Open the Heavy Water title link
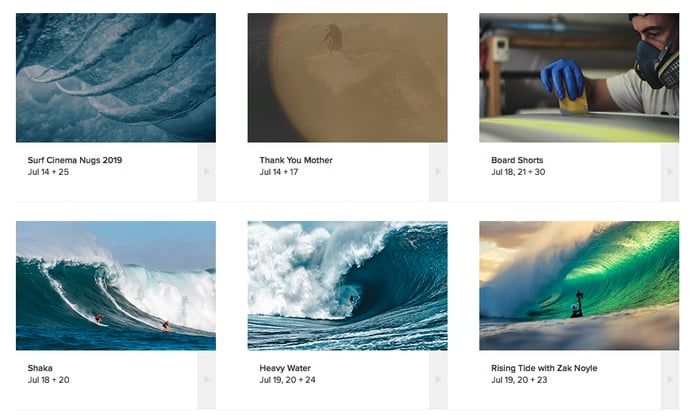The image size is (700, 420). [285, 368]
